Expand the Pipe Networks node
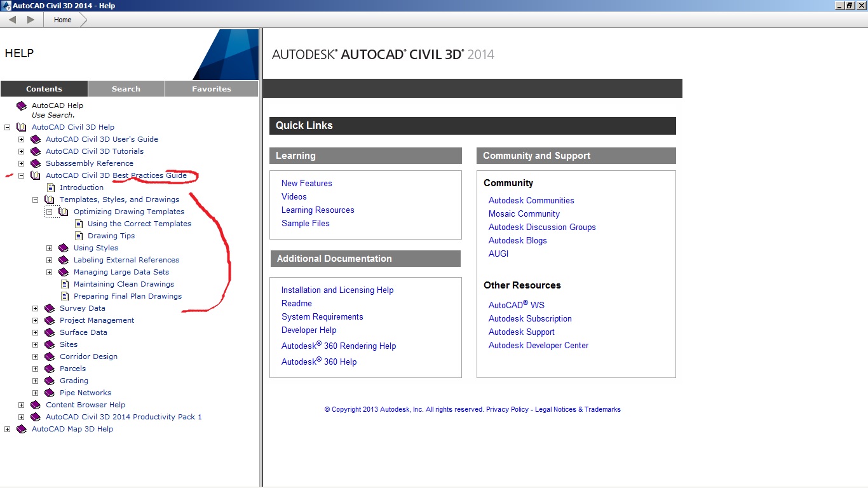Viewport: 868px width, 488px height. 36,393
